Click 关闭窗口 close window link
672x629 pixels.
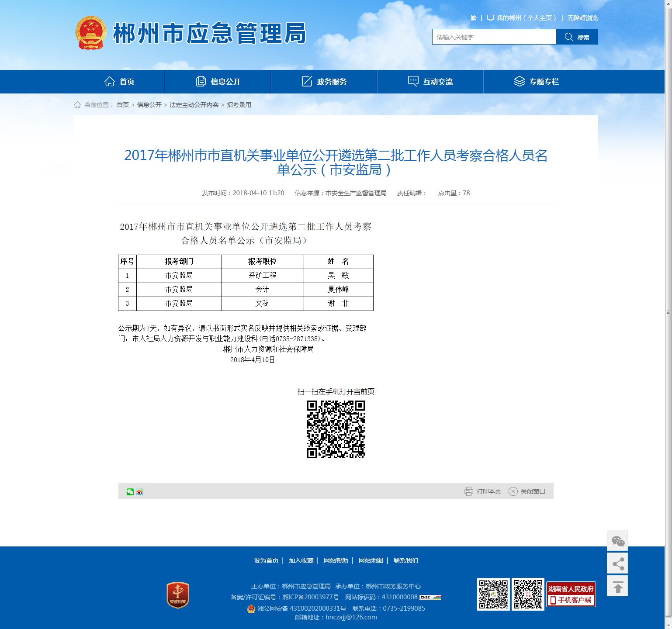[533, 491]
